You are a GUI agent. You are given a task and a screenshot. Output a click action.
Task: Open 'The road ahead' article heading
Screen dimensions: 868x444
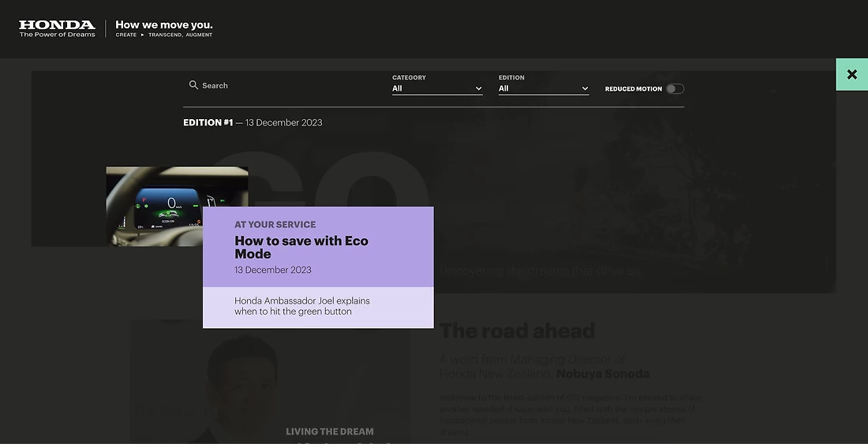click(517, 331)
